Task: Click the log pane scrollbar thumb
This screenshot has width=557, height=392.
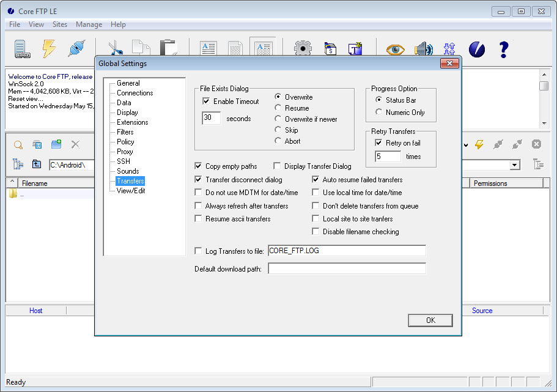Action: (544, 86)
